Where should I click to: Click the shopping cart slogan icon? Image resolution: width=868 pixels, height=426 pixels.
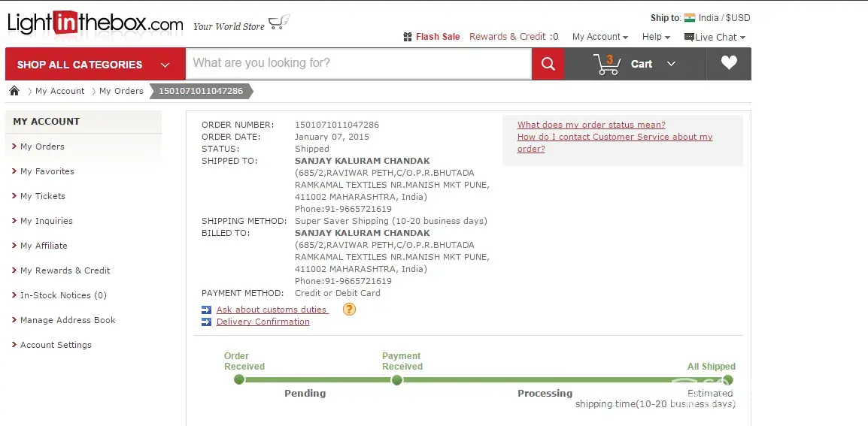pyautogui.click(x=279, y=23)
